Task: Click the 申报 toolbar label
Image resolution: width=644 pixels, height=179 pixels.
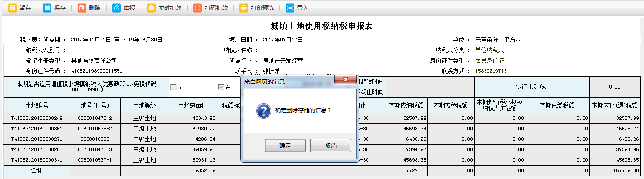Action: pos(129,8)
